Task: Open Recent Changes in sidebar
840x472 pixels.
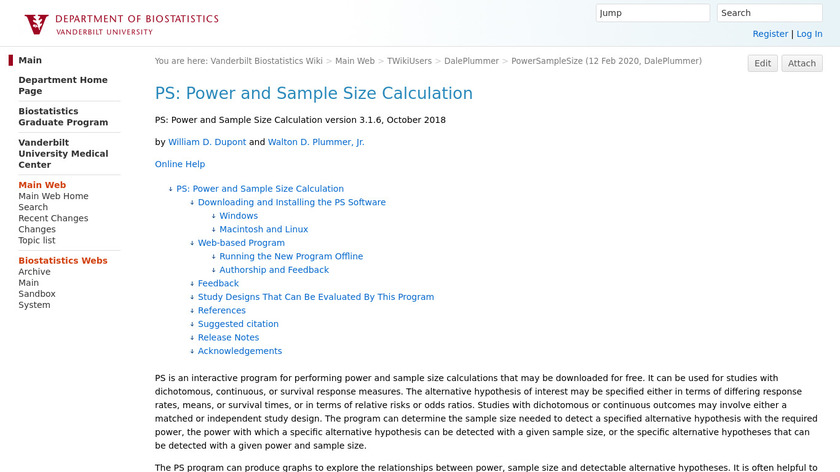Action: (53, 218)
